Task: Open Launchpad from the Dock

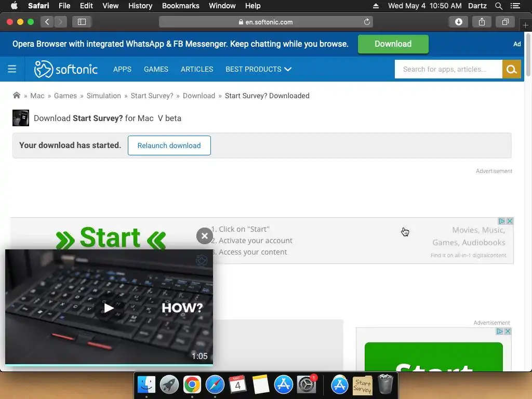Action: tap(169, 385)
